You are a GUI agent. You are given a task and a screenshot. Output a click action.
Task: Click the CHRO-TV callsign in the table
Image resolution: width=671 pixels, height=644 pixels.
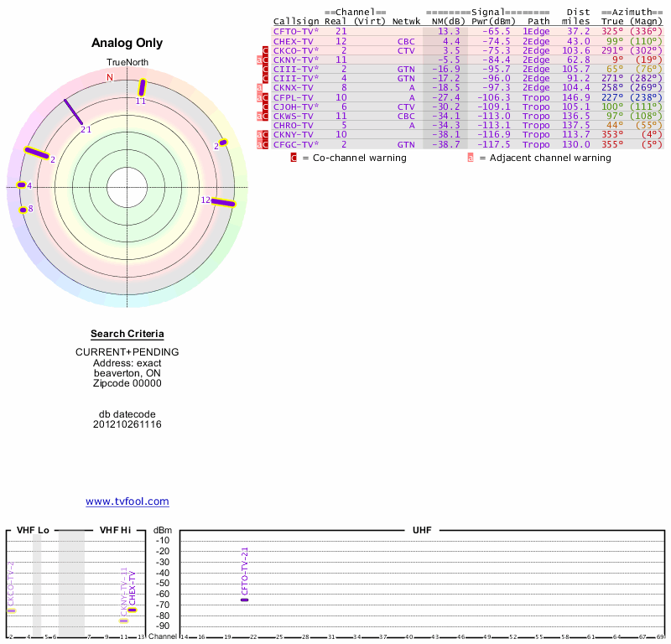pyautogui.click(x=293, y=125)
